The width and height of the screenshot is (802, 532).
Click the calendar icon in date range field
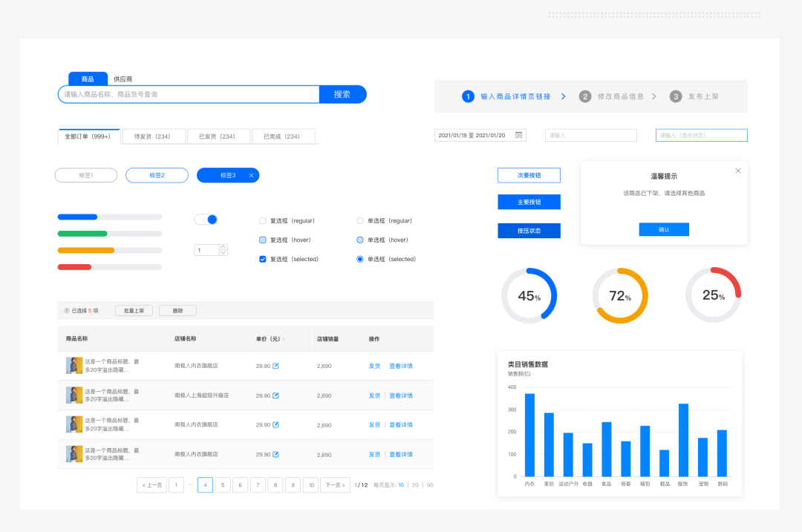pyautogui.click(x=518, y=135)
